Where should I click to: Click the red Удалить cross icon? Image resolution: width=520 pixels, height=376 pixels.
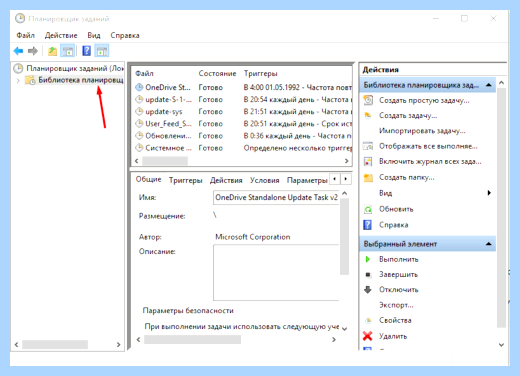pyautogui.click(x=368, y=336)
